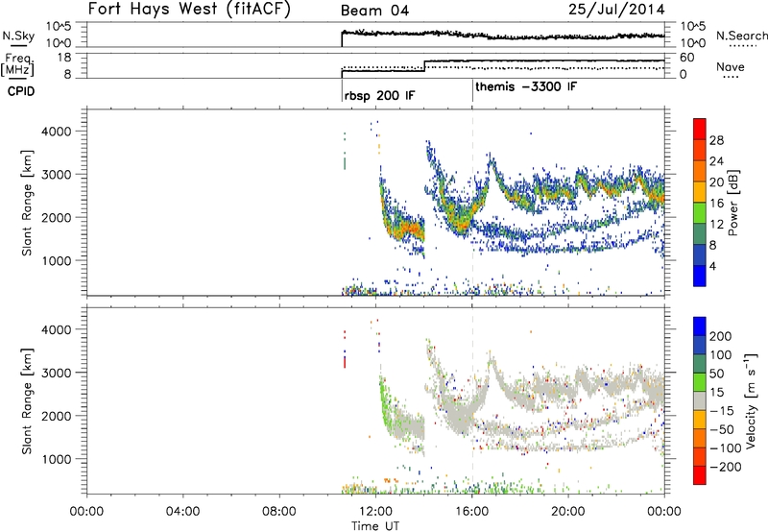Click the light green 12 dB Power segment
768x532 pixels.
700,212
